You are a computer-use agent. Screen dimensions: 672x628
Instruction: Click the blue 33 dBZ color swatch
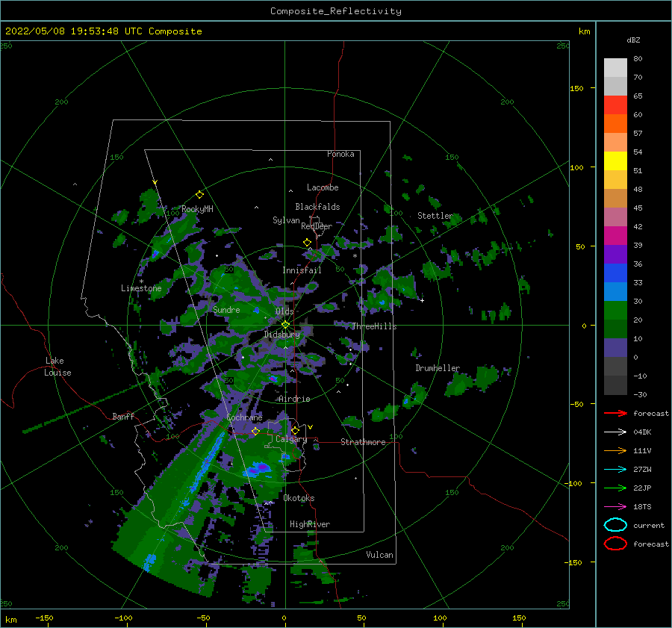point(615,273)
